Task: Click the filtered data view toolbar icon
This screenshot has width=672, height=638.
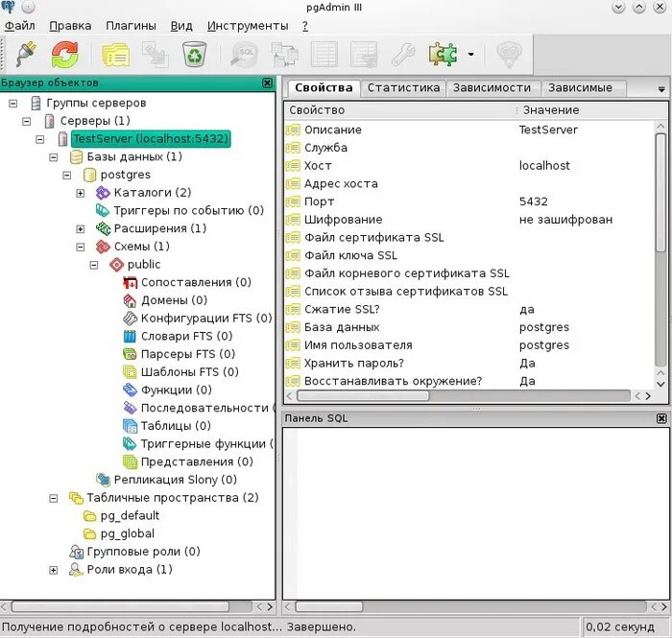Action: click(364, 55)
